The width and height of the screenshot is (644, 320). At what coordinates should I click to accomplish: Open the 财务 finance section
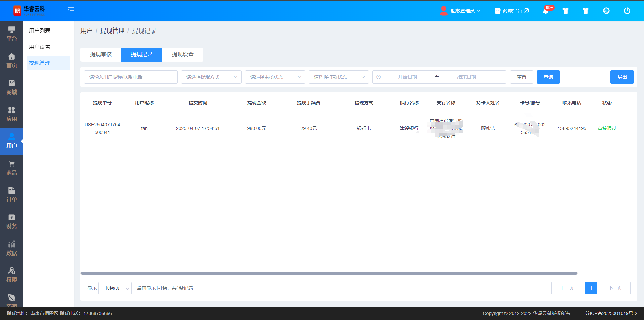(x=12, y=221)
